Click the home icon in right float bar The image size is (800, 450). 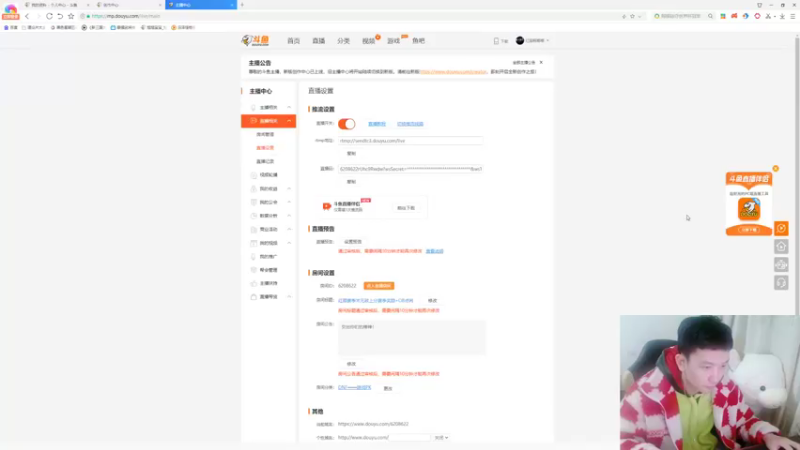[781, 246]
